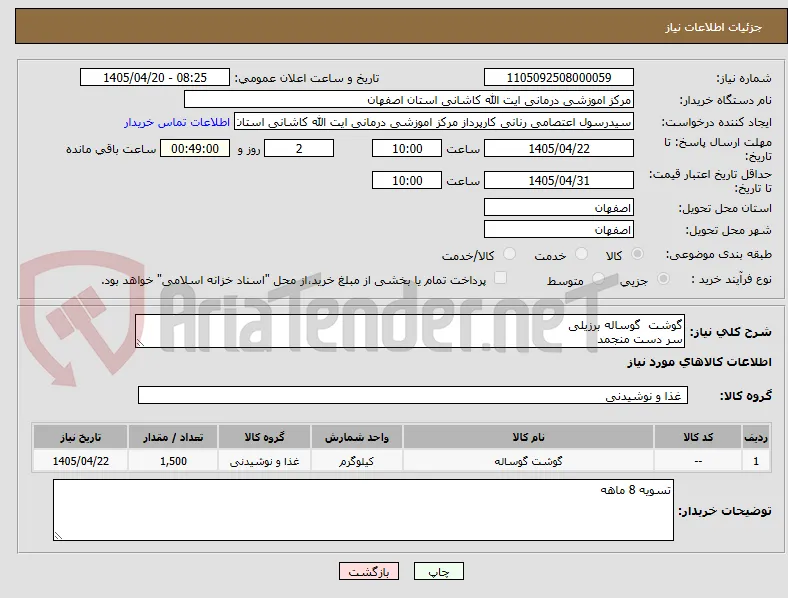The width and height of the screenshot is (788, 598).
Task: Click the remaining time field 00:49:00
Action: click(x=195, y=148)
